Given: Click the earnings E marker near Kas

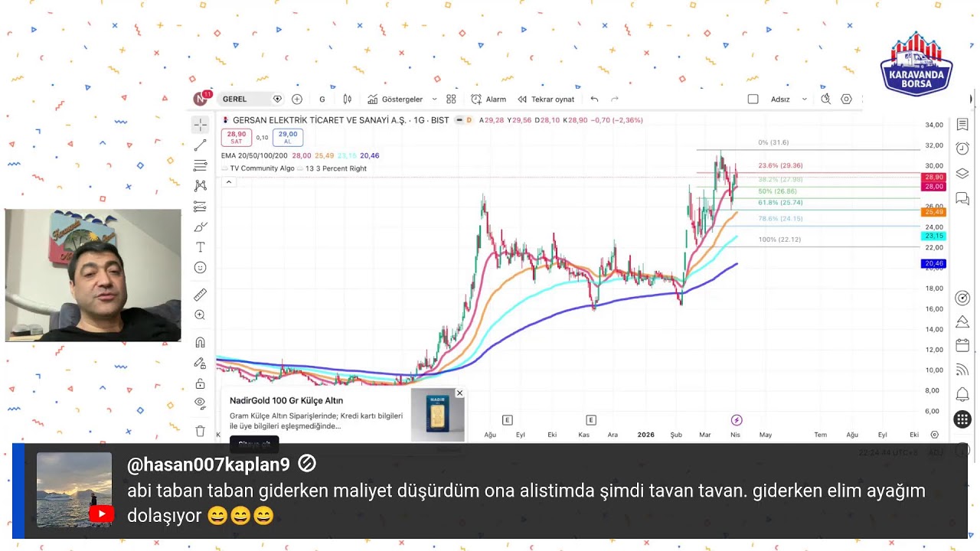Looking at the screenshot, I should (x=591, y=420).
